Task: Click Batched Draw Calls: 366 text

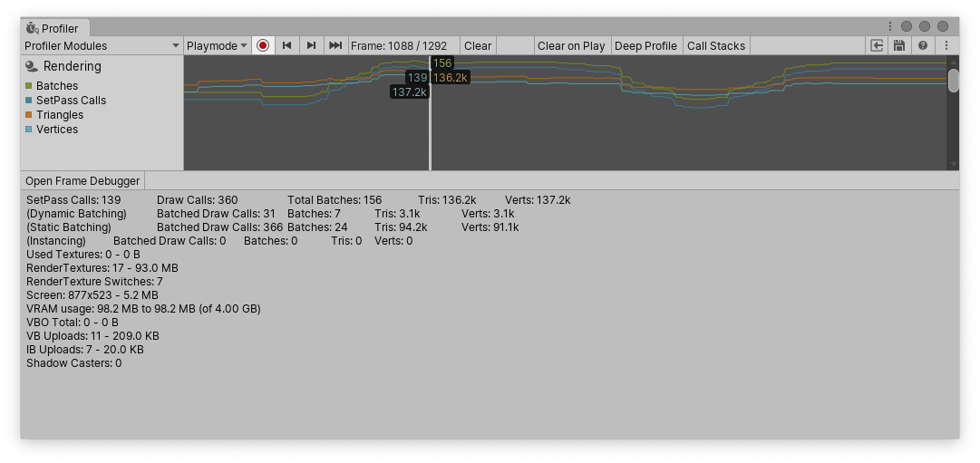Action: 220,227
